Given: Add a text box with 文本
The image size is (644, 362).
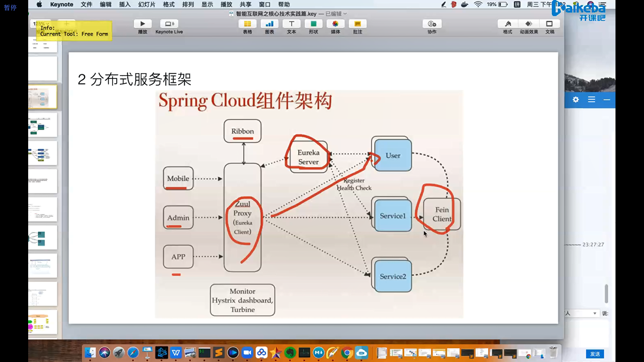Looking at the screenshot, I should [x=291, y=24].
